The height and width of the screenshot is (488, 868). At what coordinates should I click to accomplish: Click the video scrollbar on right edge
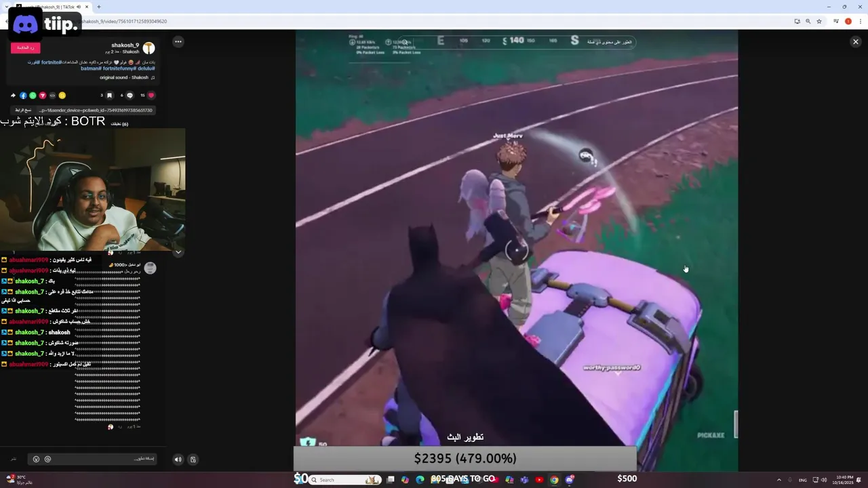(x=736, y=424)
